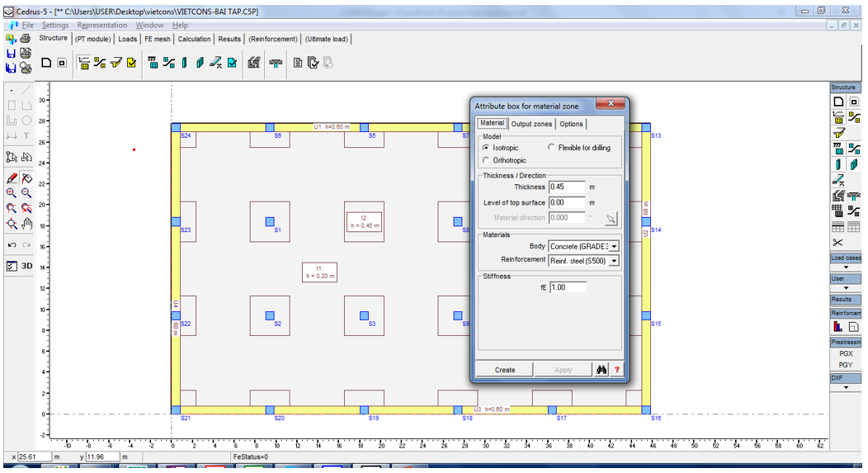This screenshot has width=868, height=473.
Task: Toggle the options checklist window icon
Action: [x=12, y=266]
